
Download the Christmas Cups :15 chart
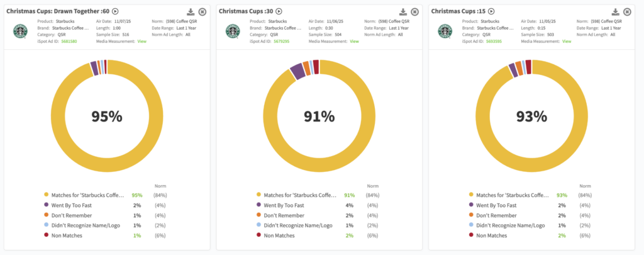(616, 12)
